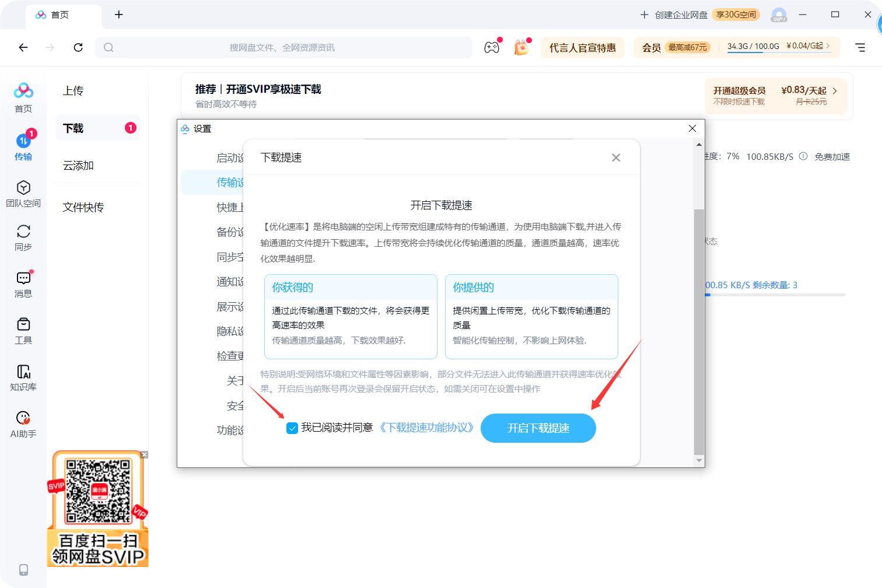Open the 同步 sync icon
This screenshot has height=588, width=882.
(x=23, y=238)
